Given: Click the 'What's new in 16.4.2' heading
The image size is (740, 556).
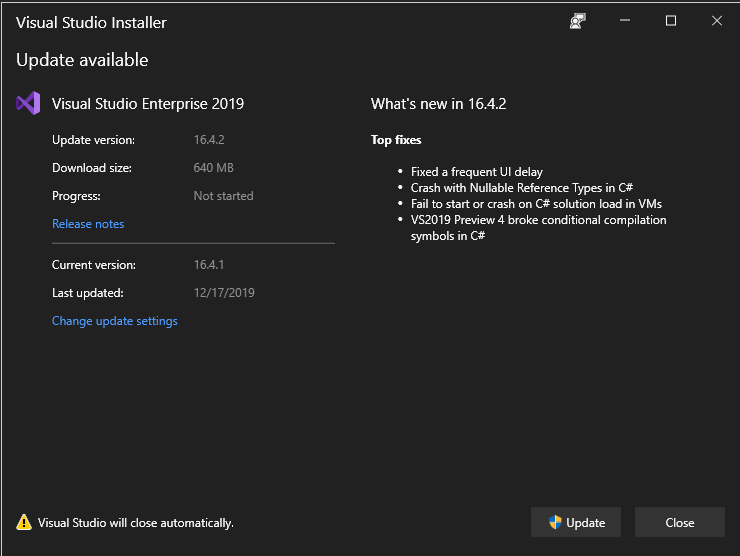Looking at the screenshot, I should coord(438,104).
